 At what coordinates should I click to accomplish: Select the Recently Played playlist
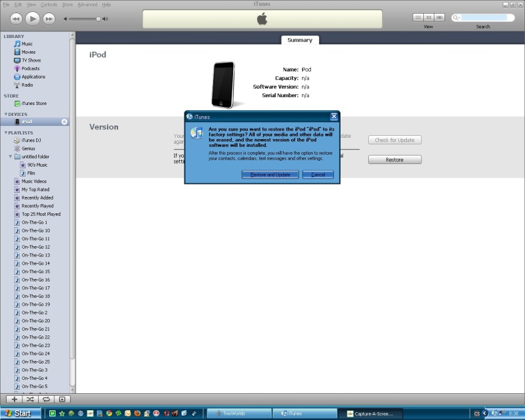point(37,206)
